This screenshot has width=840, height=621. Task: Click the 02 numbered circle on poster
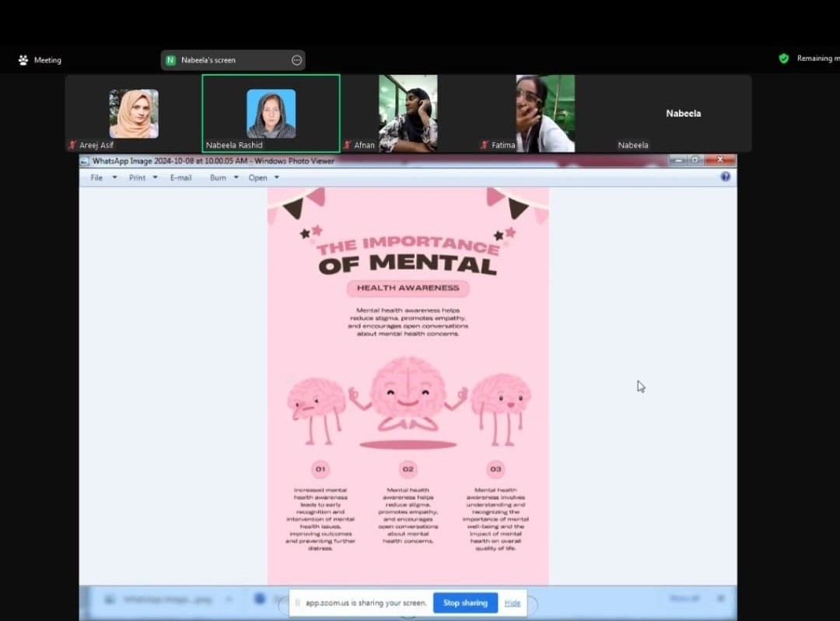coord(408,468)
